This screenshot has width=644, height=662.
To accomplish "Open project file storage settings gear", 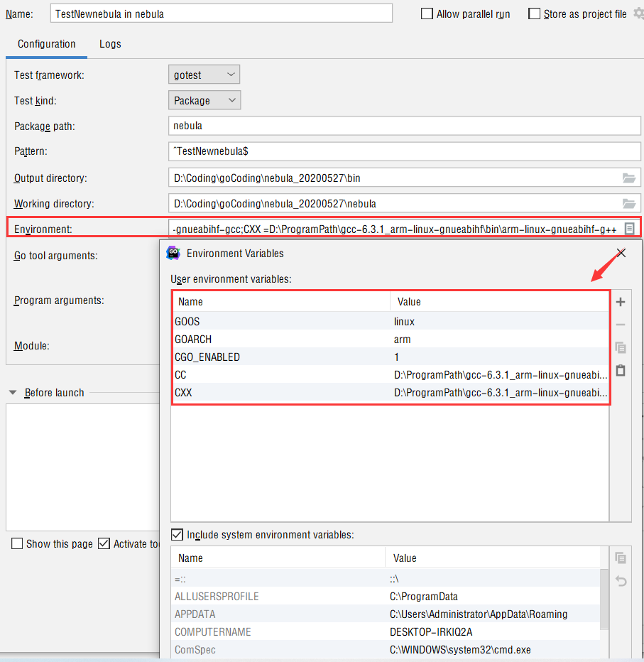I will pyautogui.click(x=638, y=13).
